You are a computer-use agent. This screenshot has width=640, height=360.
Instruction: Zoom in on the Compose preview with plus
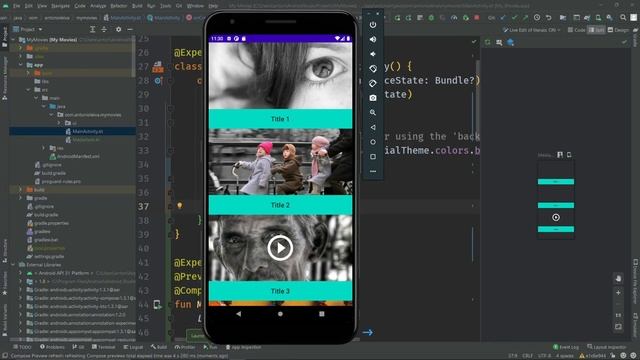click(x=618, y=293)
